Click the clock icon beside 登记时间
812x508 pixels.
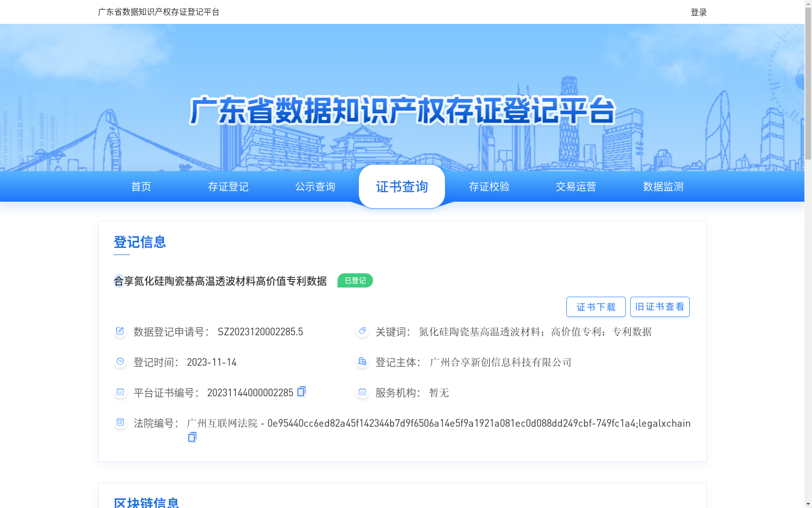coord(120,362)
